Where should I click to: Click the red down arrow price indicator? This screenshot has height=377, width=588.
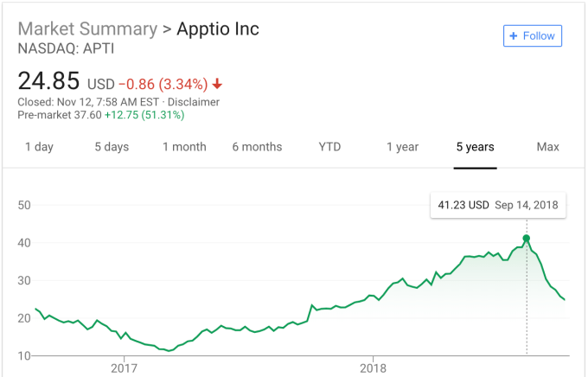click(x=217, y=84)
